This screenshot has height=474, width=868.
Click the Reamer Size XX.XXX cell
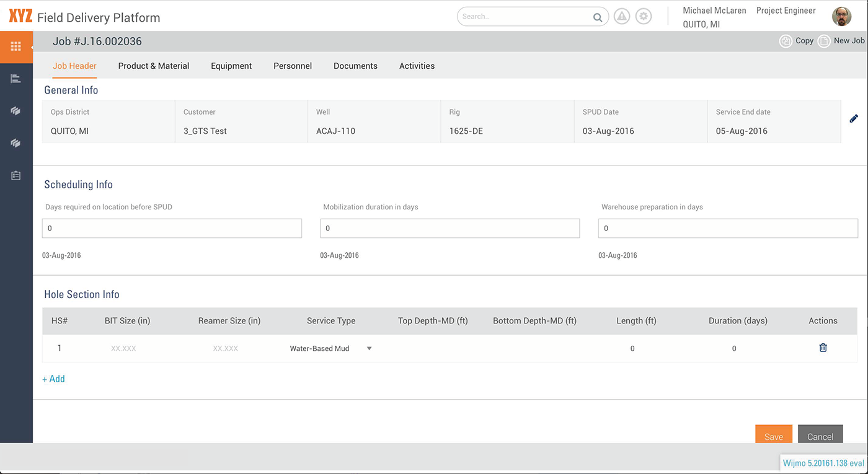pyautogui.click(x=226, y=349)
